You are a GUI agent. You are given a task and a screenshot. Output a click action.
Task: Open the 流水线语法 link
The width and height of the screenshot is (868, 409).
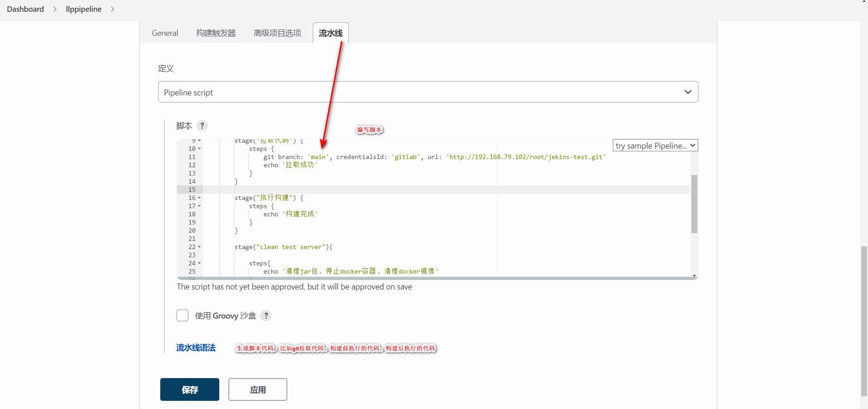(x=196, y=348)
